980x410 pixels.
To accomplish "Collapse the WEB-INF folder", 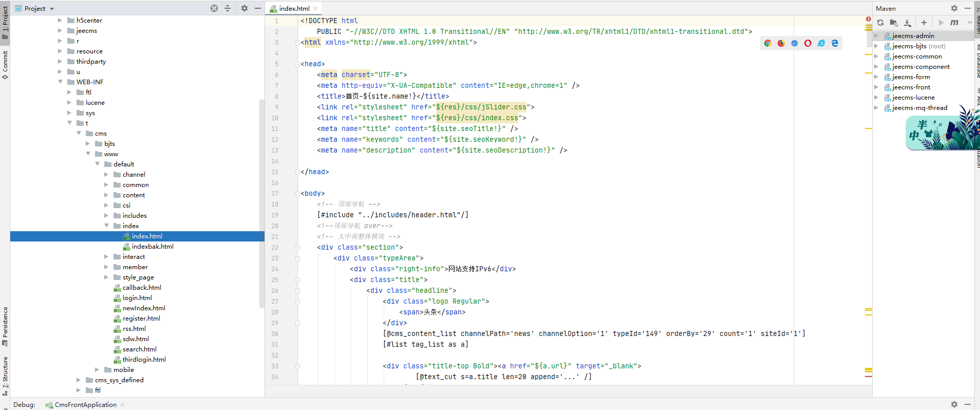I will click(60, 82).
